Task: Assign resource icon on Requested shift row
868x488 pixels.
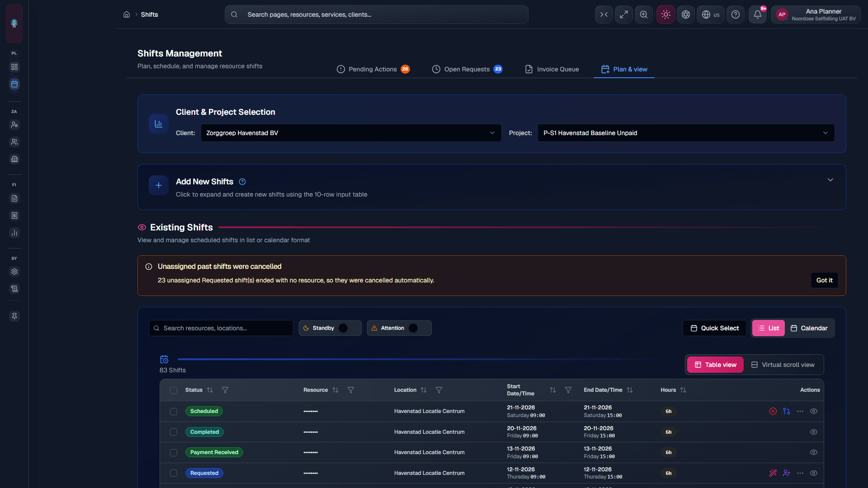Action: (x=787, y=473)
